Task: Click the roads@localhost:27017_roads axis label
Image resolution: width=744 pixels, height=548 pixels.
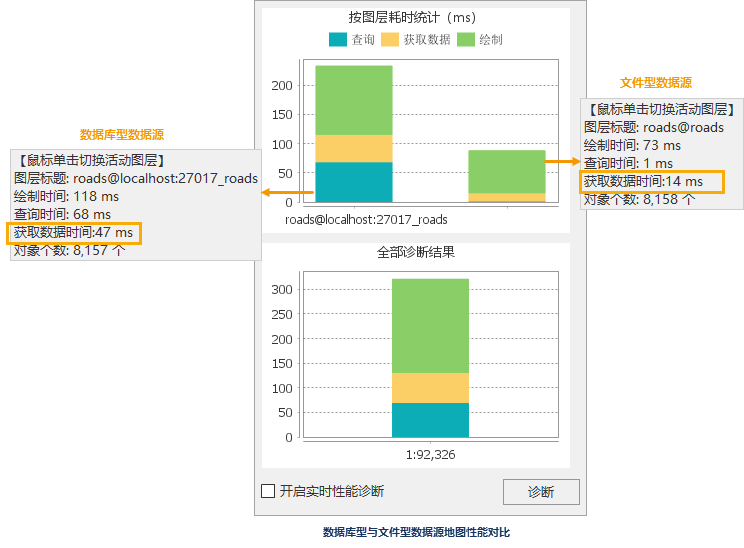Action: pos(366,219)
